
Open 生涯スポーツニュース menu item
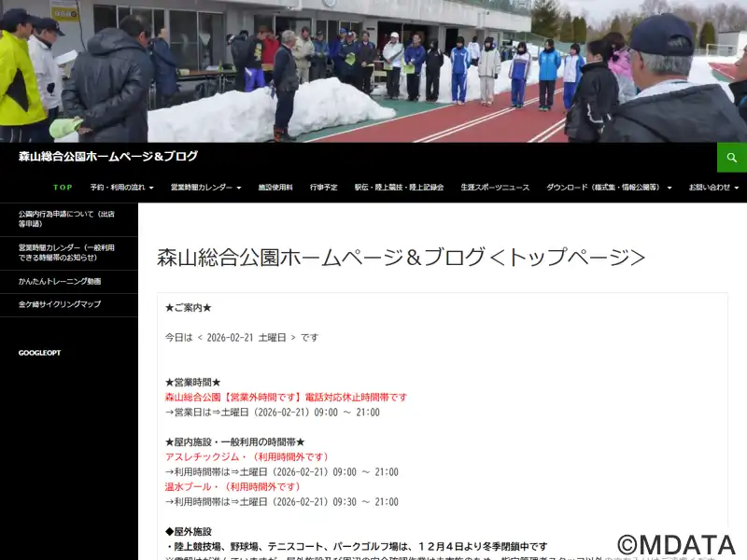(x=495, y=188)
